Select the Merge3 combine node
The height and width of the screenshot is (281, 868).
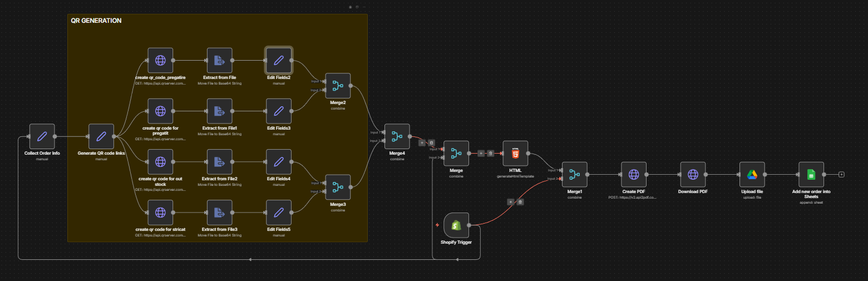tap(338, 188)
